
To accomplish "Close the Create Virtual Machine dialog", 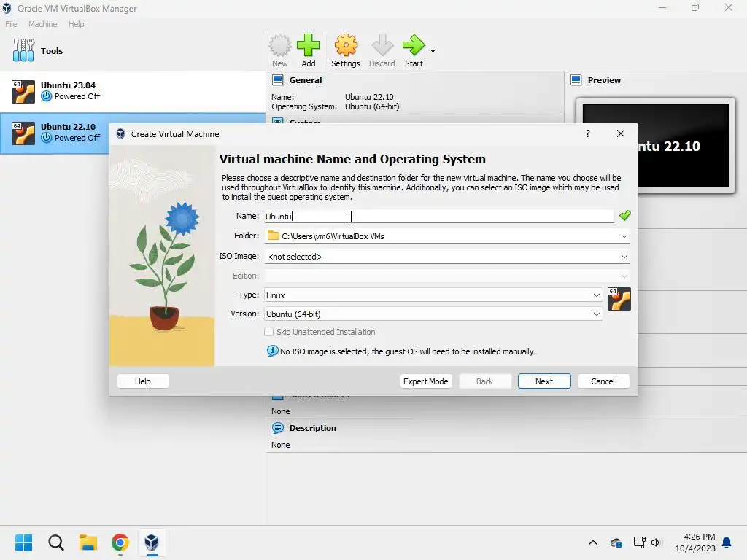I will click(620, 134).
